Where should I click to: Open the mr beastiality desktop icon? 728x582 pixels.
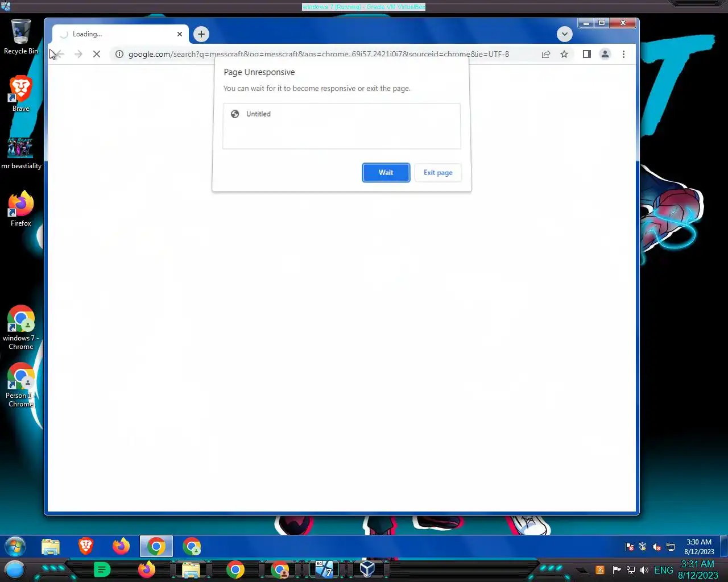tap(21, 153)
